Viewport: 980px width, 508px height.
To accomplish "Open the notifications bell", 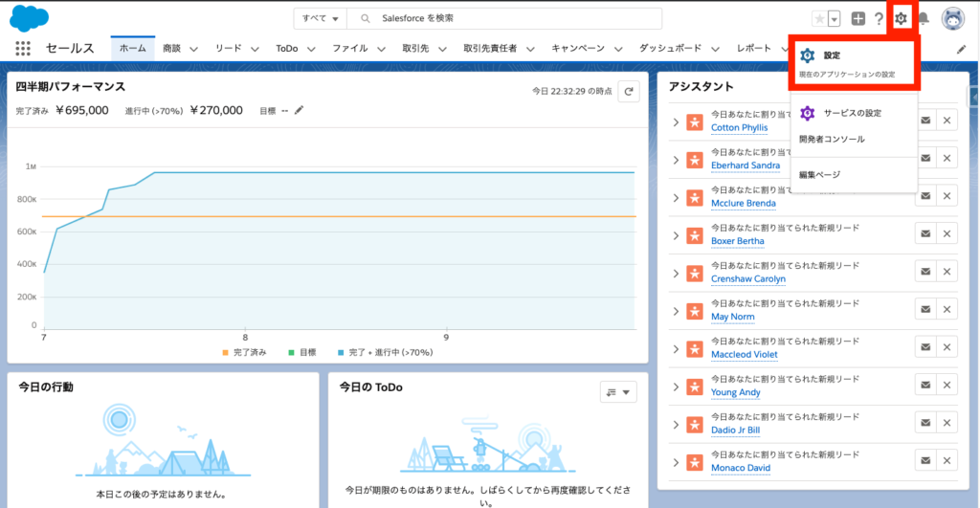I will coord(924,19).
